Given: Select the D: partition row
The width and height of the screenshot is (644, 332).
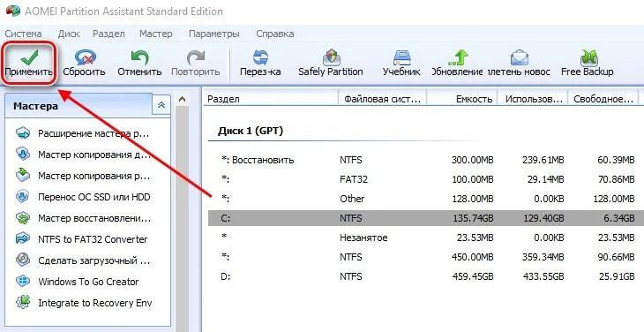Looking at the screenshot, I should coord(425,276).
